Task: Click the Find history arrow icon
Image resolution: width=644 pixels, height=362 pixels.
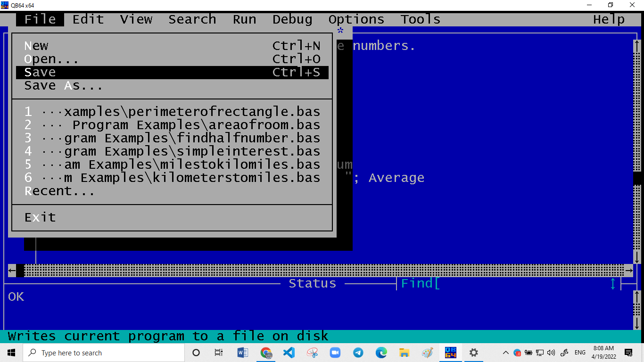Action: tap(613, 283)
